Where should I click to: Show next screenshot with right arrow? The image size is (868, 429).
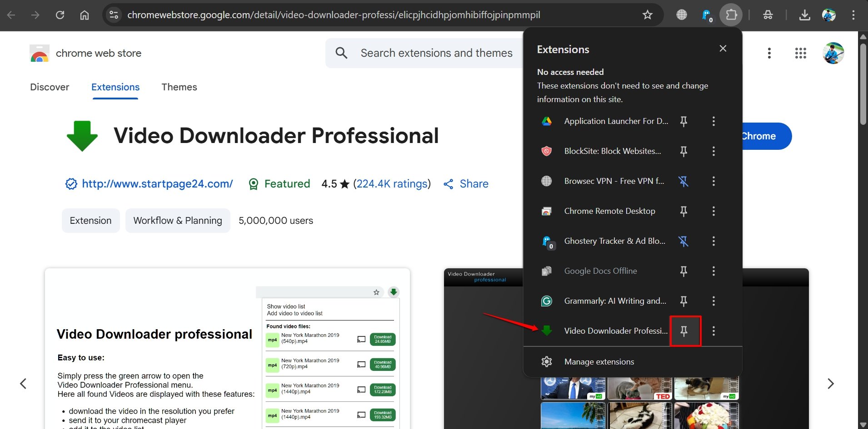(x=831, y=384)
